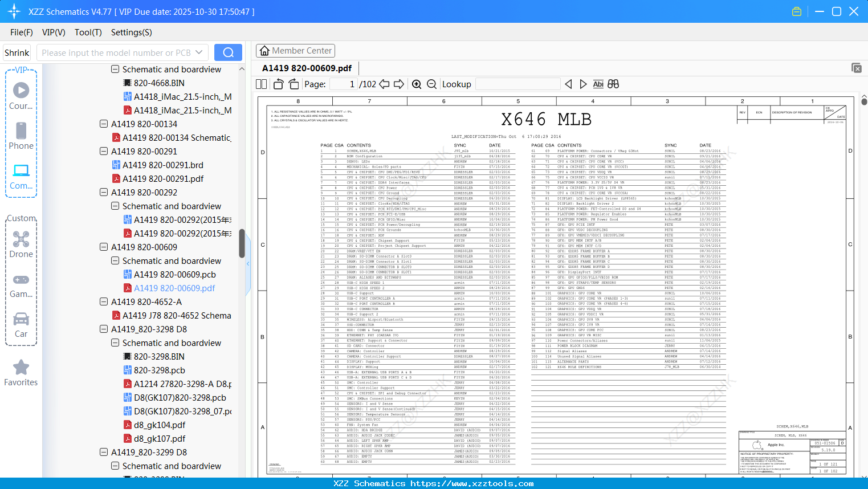Screen dimensions: 868x489
Task: Click the blue search button
Action: [228, 52]
